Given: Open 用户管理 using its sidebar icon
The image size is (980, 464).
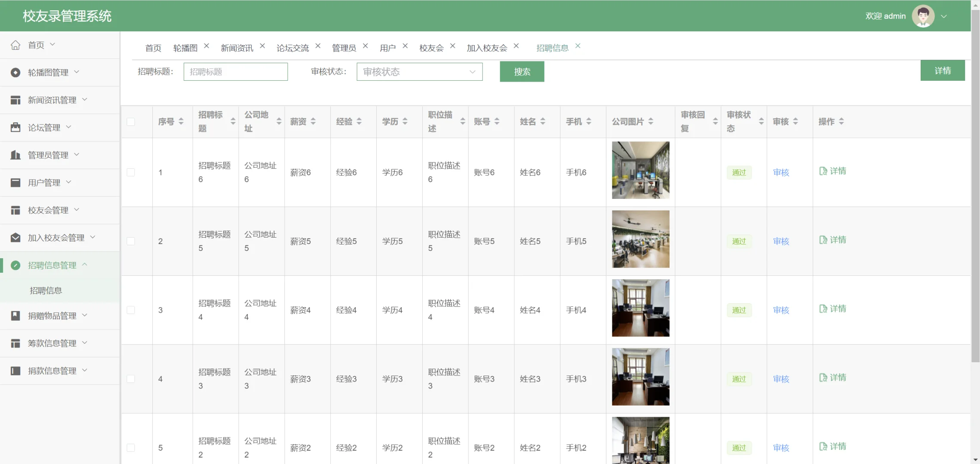Looking at the screenshot, I should pyautogui.click(x=15, y=182).
